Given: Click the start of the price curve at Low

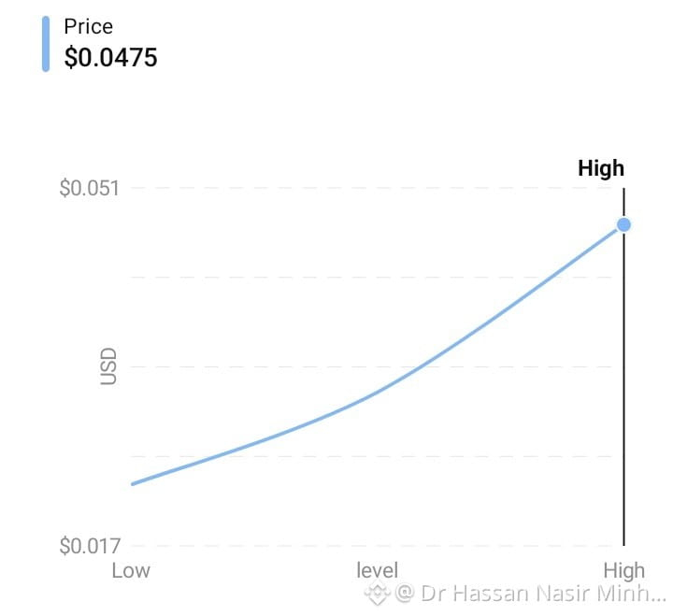Looking at the screenshot, I should (x=134, y=483).
